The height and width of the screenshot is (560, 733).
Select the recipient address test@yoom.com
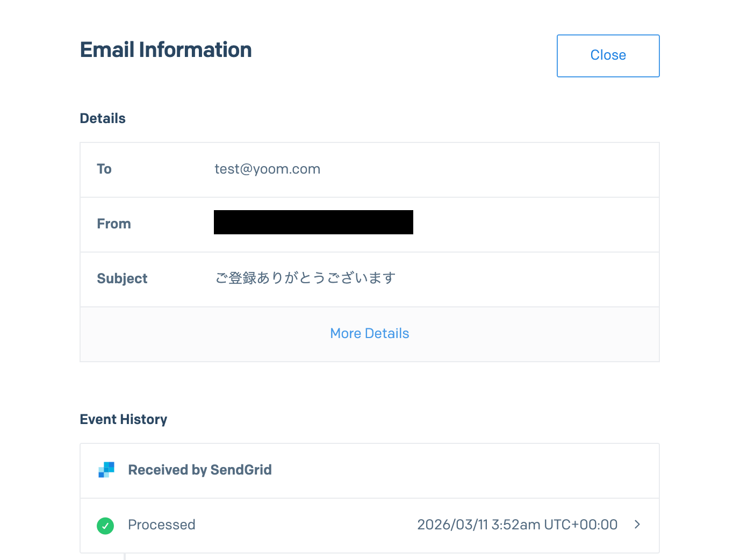click(267, 169)
